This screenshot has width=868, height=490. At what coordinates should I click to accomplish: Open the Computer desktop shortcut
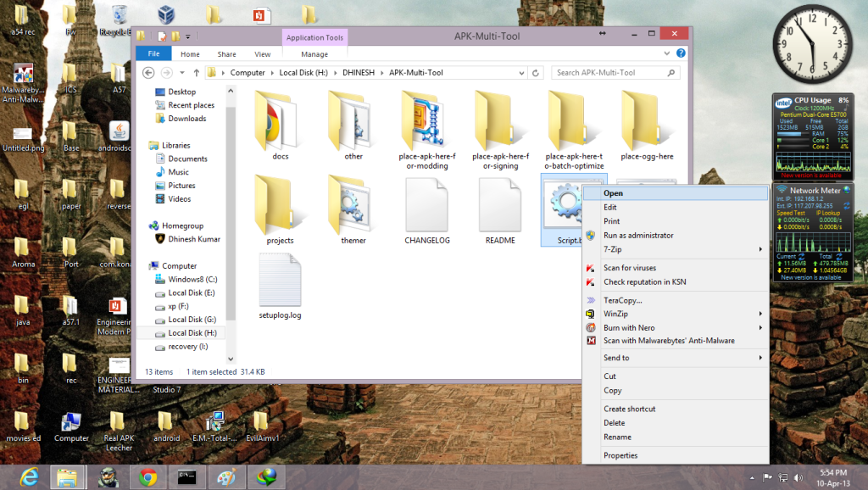pos(71,427)
